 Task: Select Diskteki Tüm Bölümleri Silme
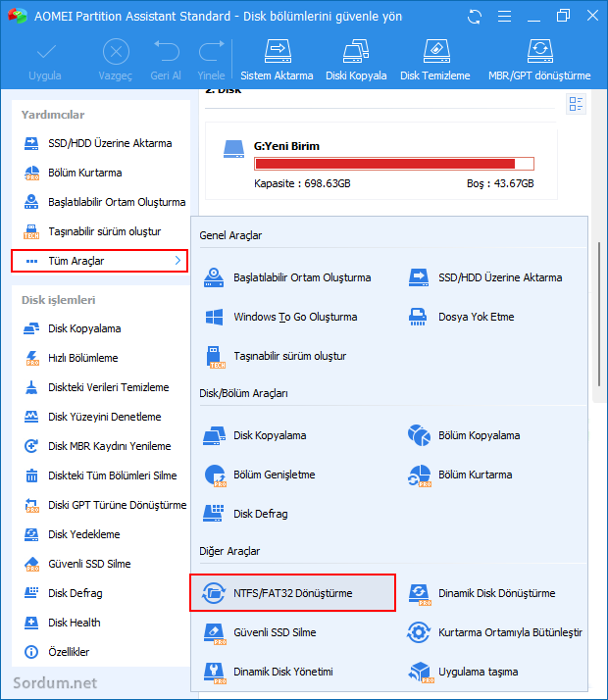[101, 475]
